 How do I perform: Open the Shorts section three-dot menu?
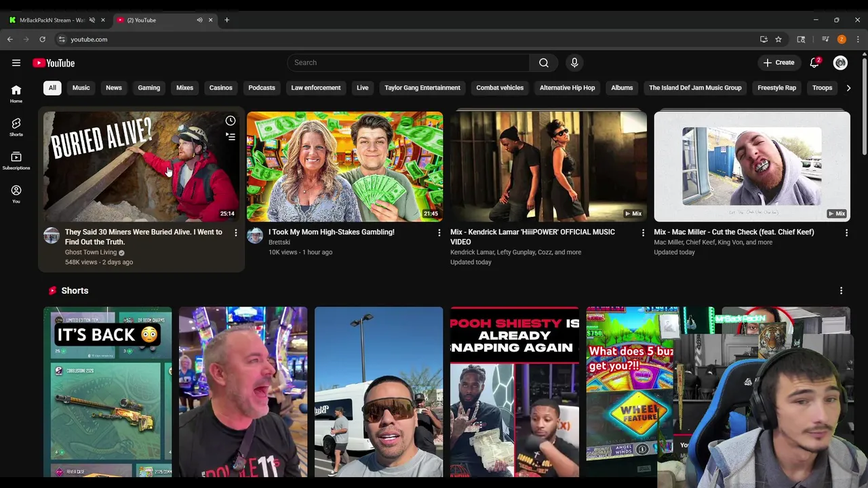[842, 291]
